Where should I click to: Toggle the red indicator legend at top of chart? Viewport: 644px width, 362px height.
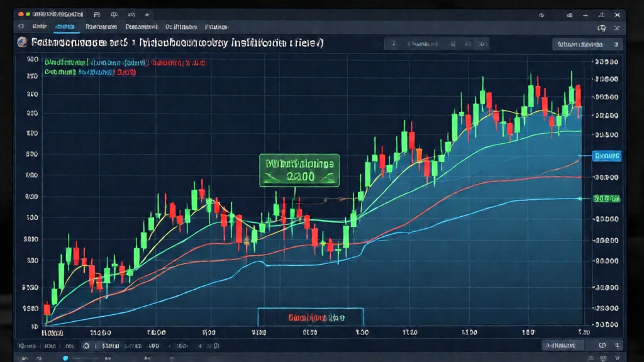point(179,63)
